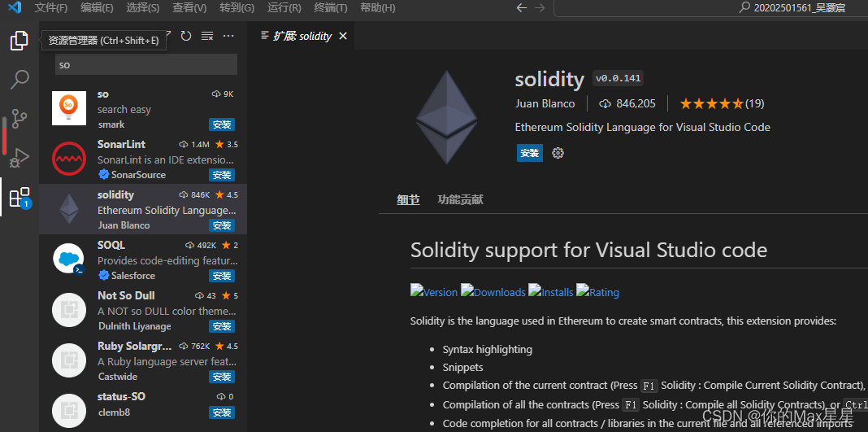The width and height of the screenshot is (868, 432).
Task: Open the Extensions view icon
Action: [20, 197]
